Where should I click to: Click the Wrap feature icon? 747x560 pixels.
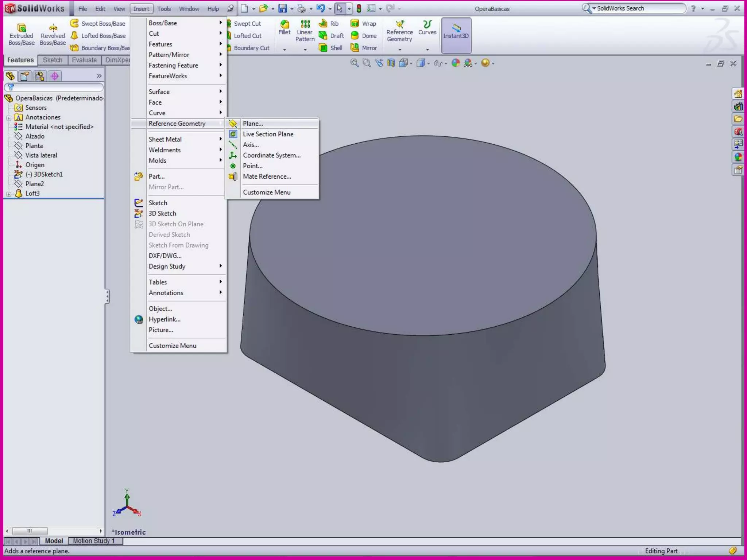pyautogui.click(x=355, y=24)
